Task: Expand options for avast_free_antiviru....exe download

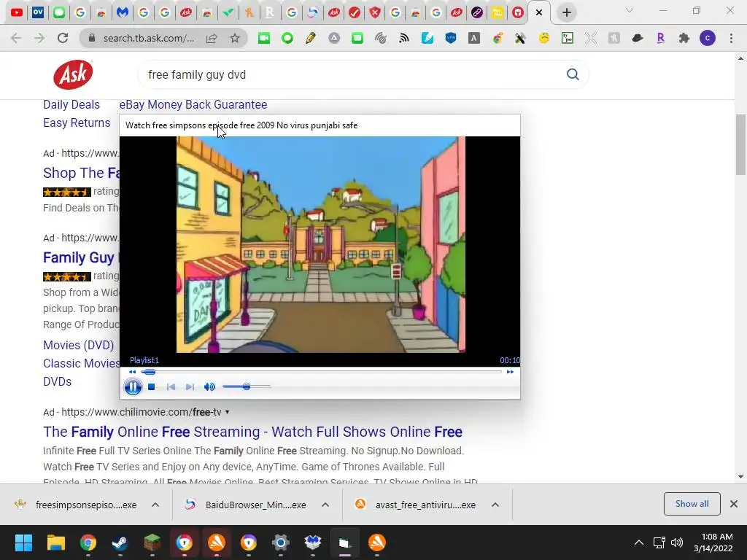Action: pyautogui.click(x=495, y=505)
